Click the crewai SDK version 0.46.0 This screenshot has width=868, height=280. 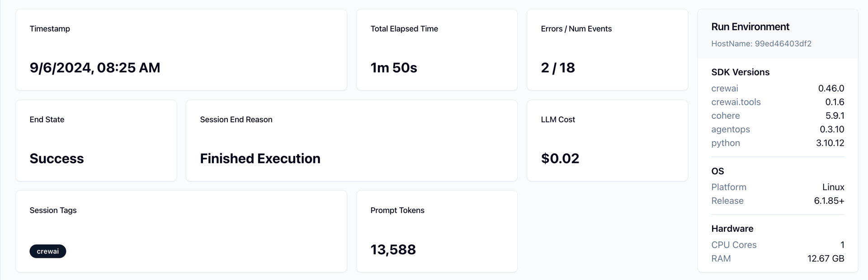(x=831, y=89)
